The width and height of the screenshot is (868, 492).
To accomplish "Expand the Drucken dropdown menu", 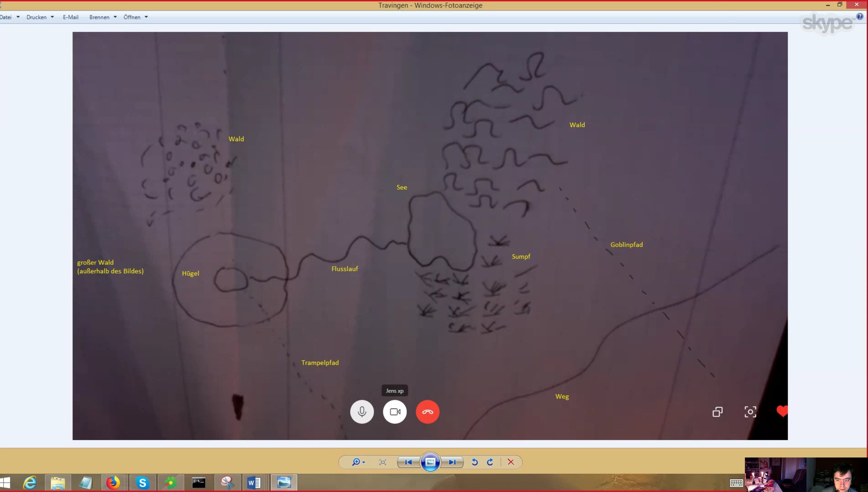I will 40,17.
